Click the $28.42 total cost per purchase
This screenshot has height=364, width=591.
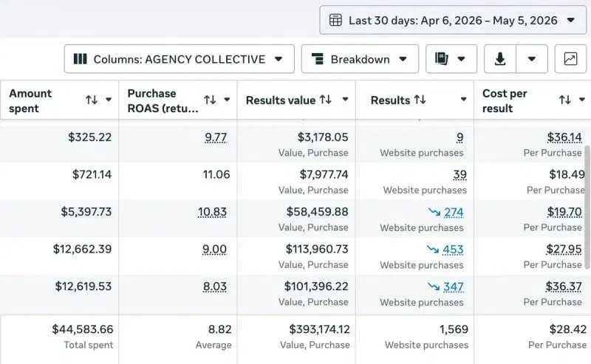tap(568, 329)
